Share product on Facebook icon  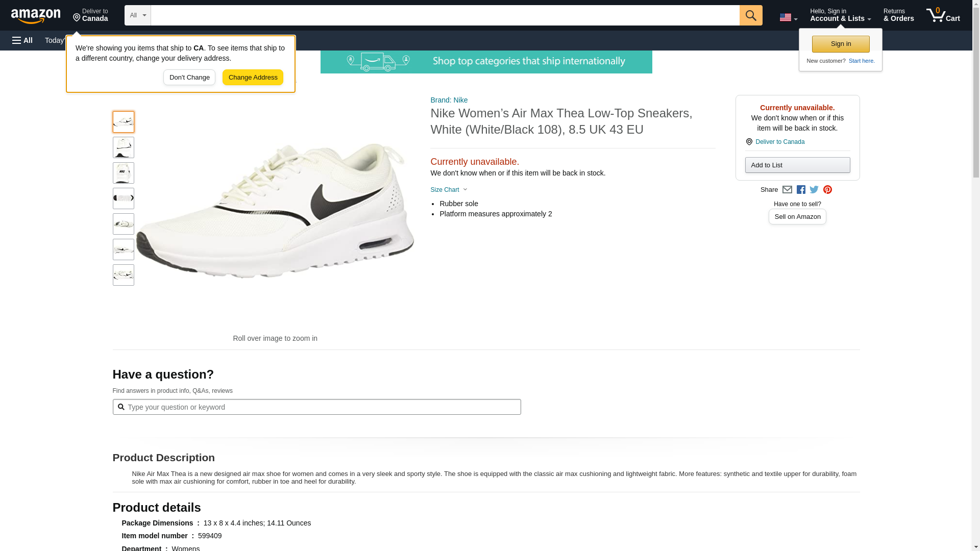[x=801, y=190]
